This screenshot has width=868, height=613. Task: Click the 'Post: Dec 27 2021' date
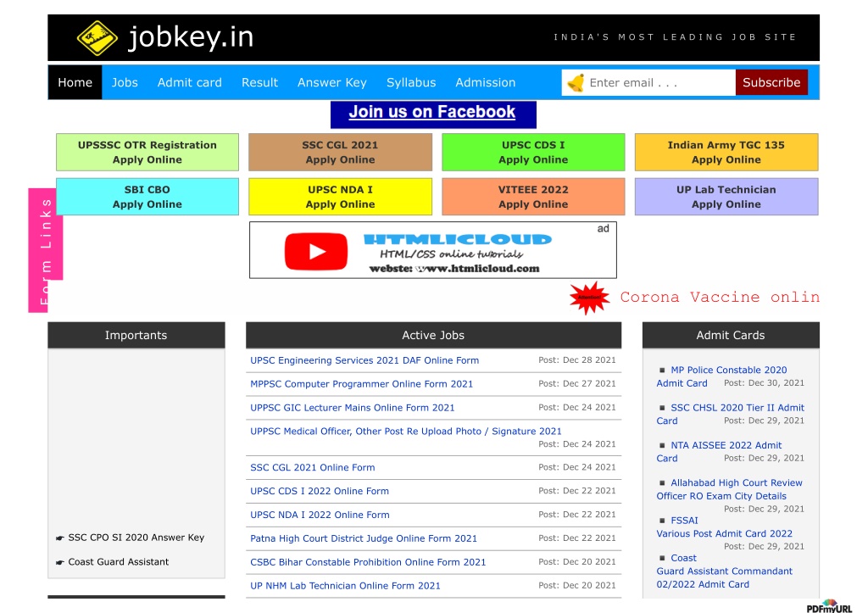(x=576, y=384)
